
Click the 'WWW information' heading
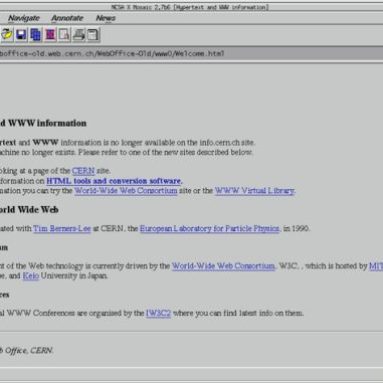tap(47, 123)
